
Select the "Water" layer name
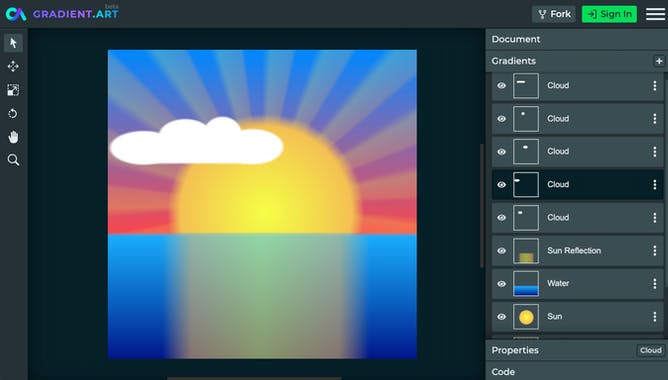(558, 283)
